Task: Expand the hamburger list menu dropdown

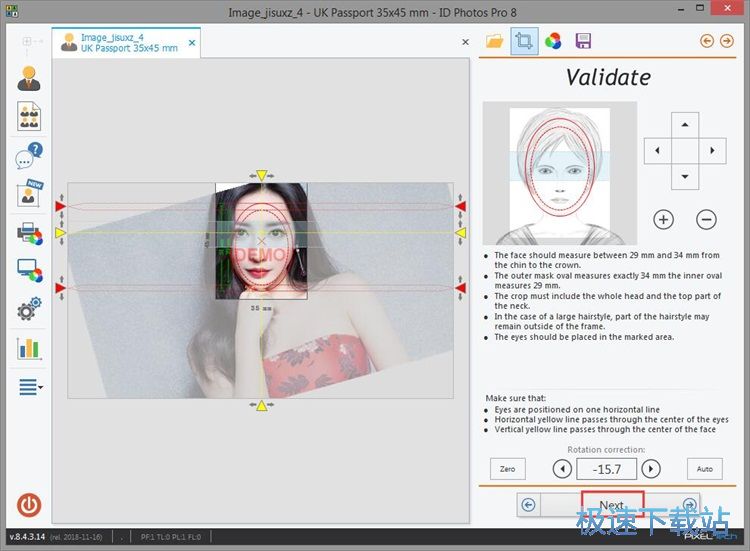Action: coord(30,387)
